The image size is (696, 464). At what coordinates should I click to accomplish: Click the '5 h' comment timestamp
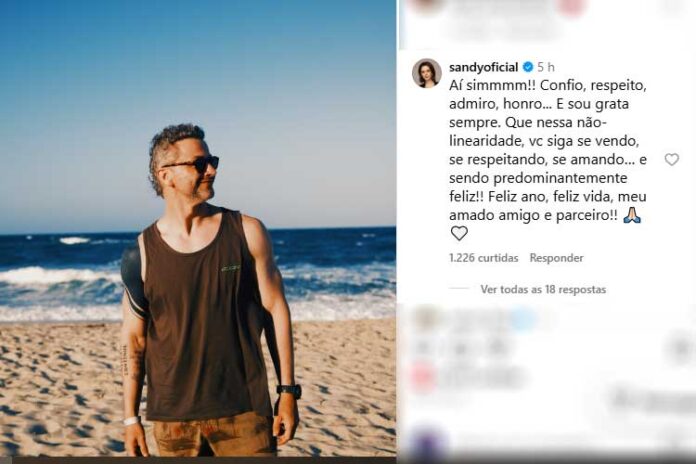(546, 67)
